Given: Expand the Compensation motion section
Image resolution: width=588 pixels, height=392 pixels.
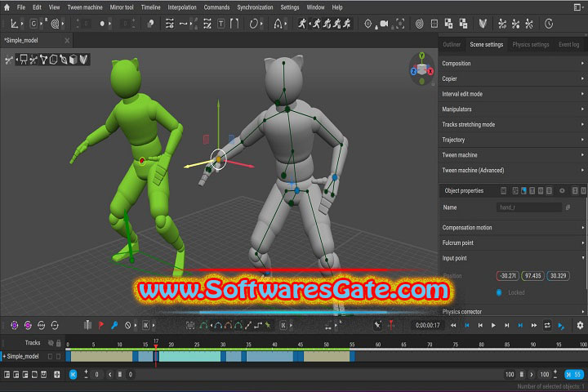Looking at the screenshot, I should coord(511,227).
